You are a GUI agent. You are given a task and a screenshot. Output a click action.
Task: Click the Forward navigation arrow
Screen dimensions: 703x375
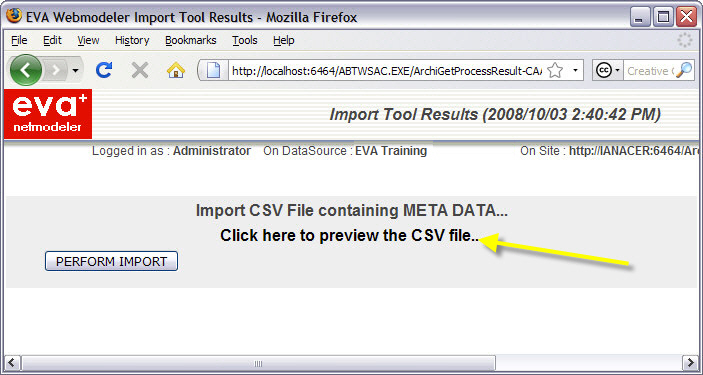click(x=56, y=70)
